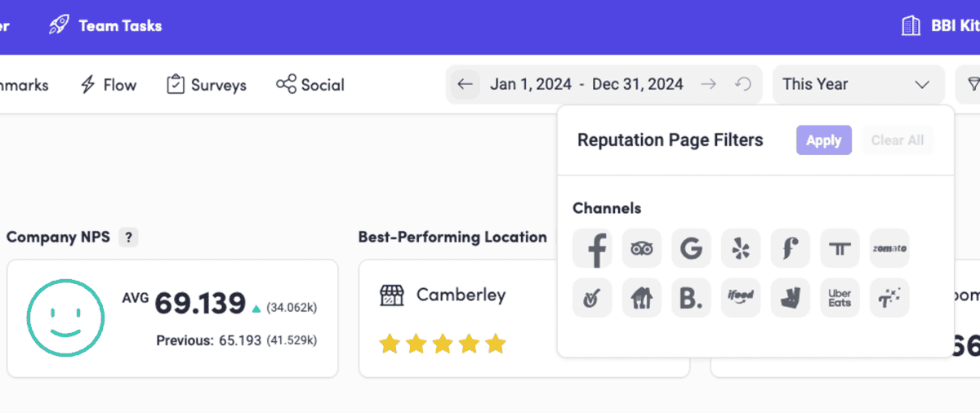Select the double-T logo channel
980x413 pixels.
840,248
